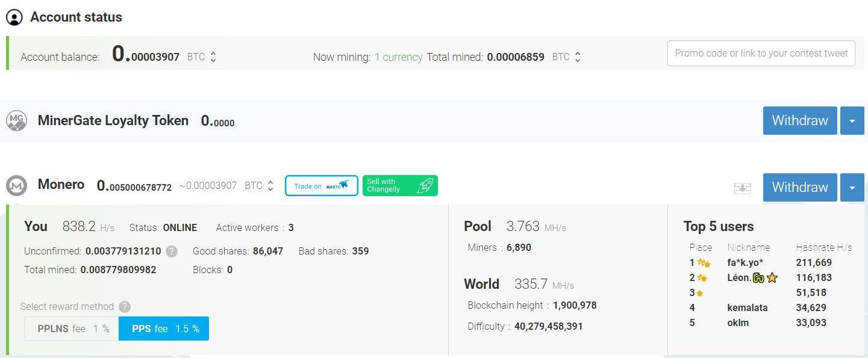This screenshot has height=358, width=868.
Task: Click the Monero balance 0.005000678772
Action: 134,186
